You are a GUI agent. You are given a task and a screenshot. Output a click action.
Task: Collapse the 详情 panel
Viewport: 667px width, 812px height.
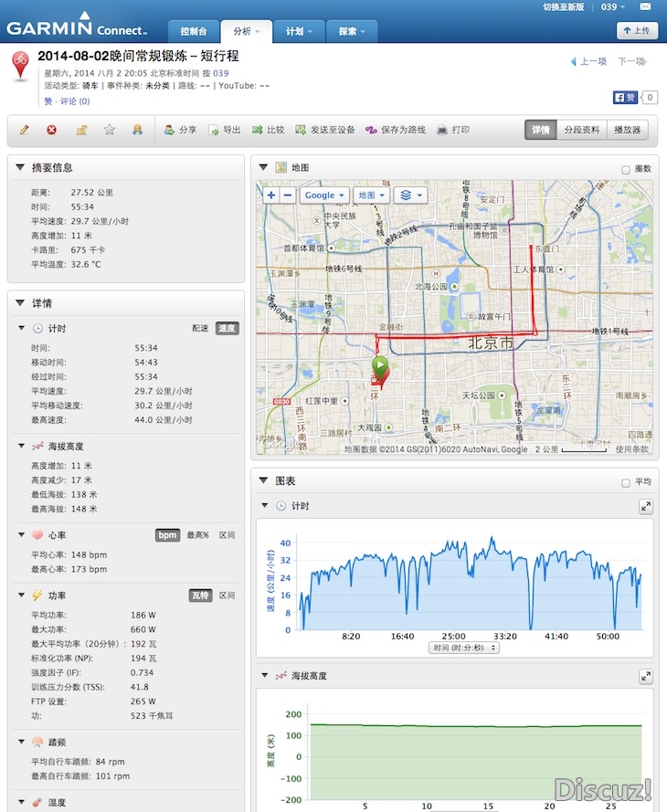tap(20, 303)
